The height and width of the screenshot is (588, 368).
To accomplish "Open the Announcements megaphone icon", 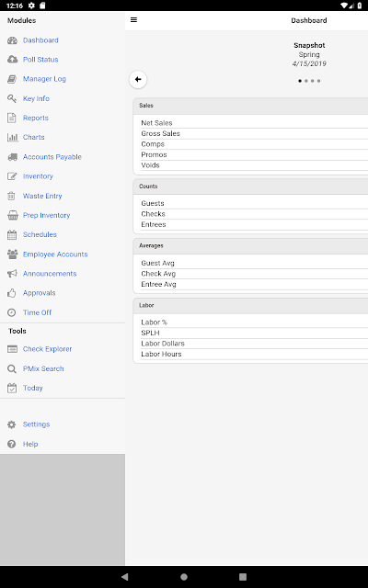I will (x=12, y=274).
